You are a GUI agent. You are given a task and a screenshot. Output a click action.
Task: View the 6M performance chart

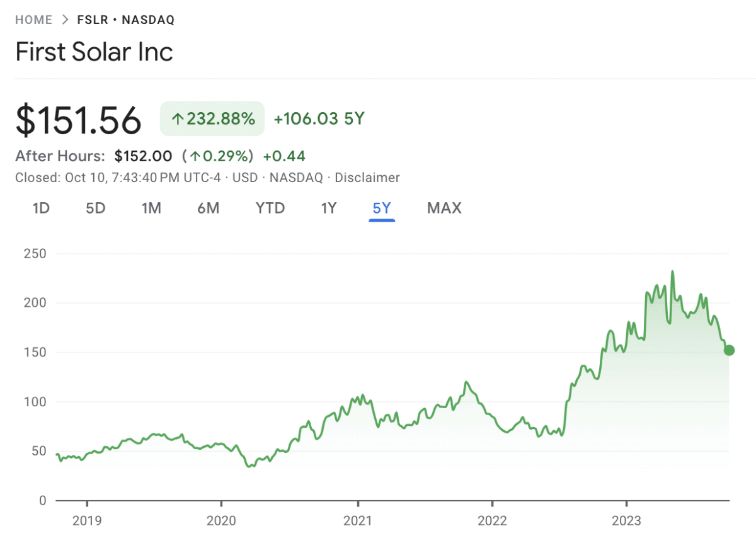pos(208,208)
